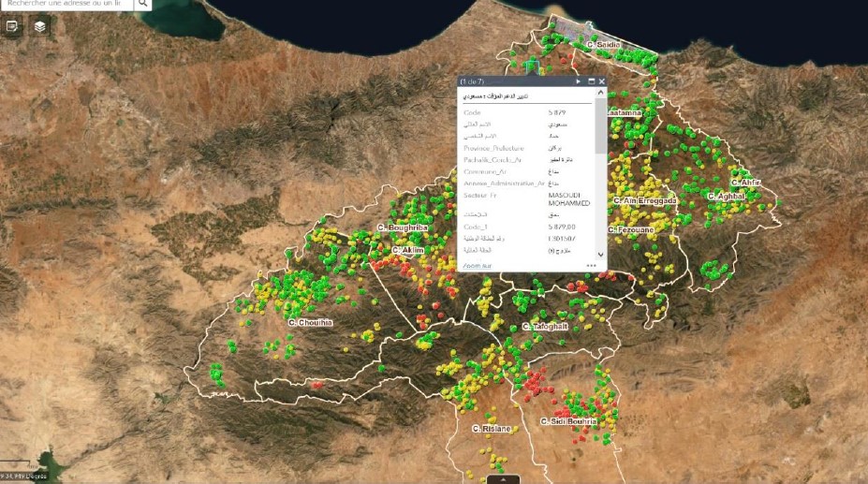The height and width of the screenshot is (484, 868).
Task: Select the C. Sidi Bouhria label
Action: pyautogui.click(x=568, y=421)
